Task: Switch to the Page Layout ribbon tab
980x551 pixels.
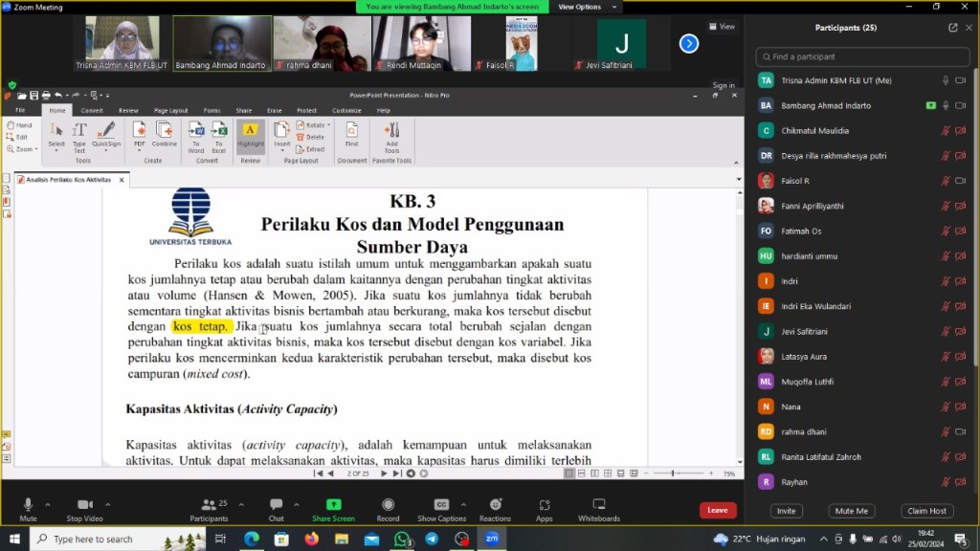Action: 171,110
